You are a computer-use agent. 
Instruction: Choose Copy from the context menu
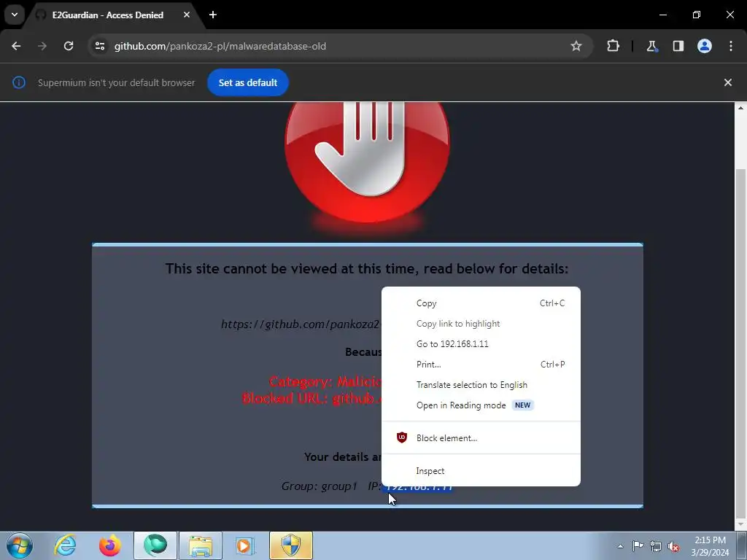(x=481, y=303)
